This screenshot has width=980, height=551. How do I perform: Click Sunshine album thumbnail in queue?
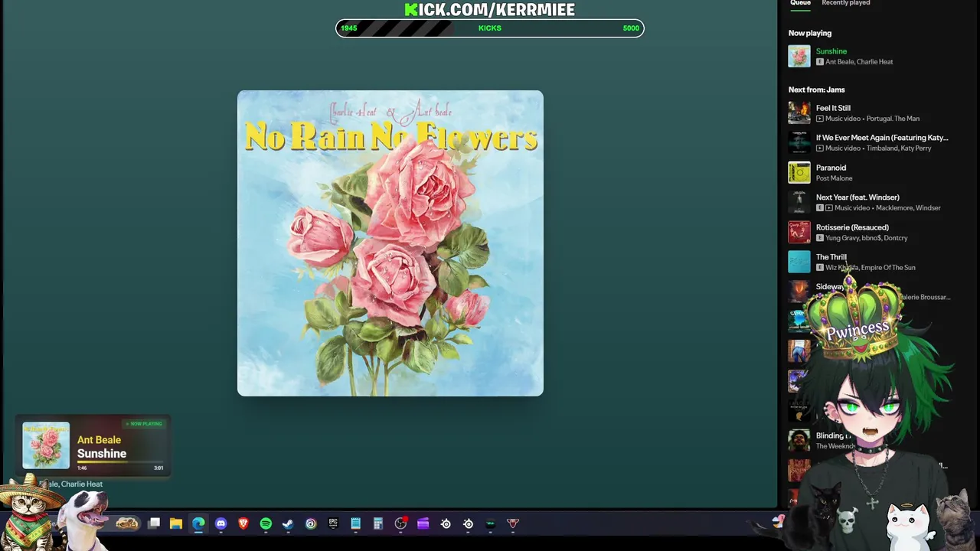pos(799,57)
